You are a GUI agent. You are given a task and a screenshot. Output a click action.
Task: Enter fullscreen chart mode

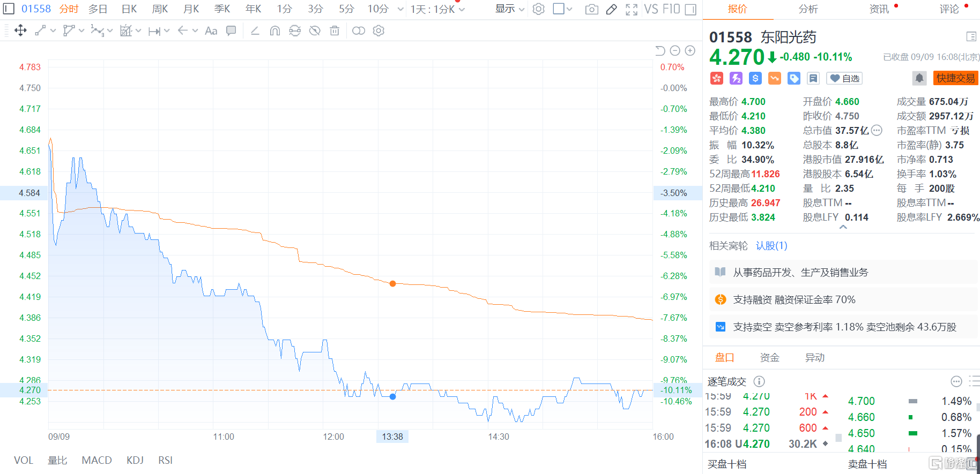pyautogui.click(x=632, y=9)
